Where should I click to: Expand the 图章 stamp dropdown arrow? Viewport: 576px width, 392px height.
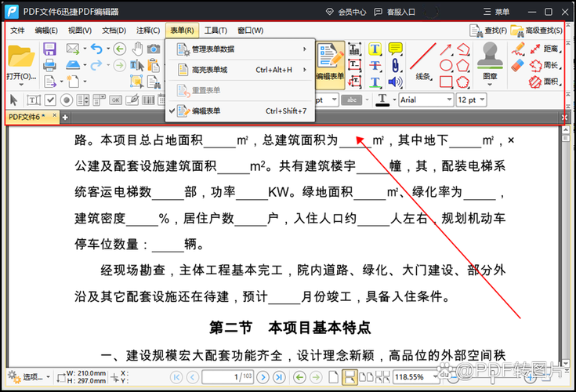point(490,85)
